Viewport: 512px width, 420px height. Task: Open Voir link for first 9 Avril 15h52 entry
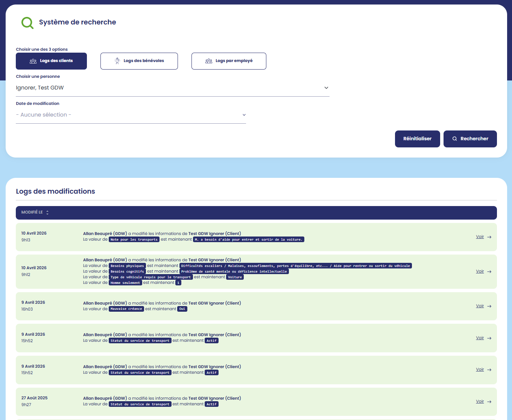coord(480,338)
